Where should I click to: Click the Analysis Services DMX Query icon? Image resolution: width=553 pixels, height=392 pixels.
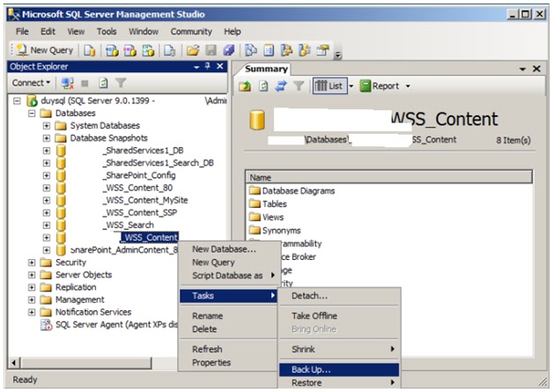[x=129, y=50]
